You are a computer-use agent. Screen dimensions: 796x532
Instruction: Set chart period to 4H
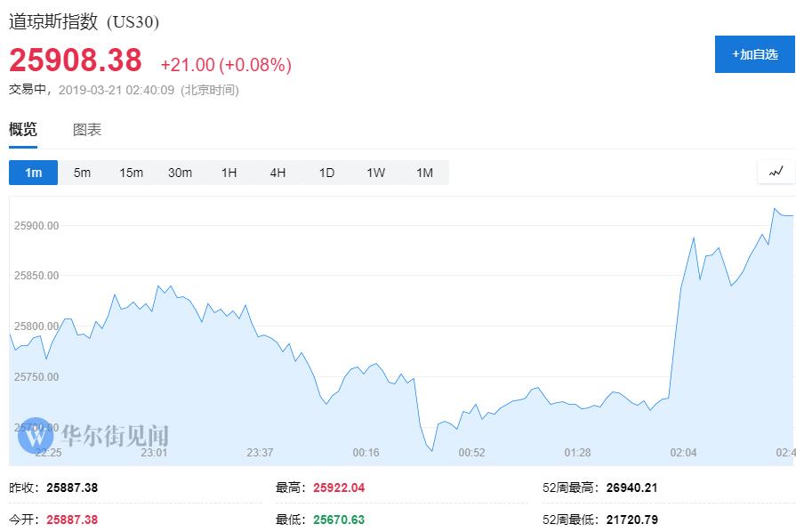tap(277, 173)
